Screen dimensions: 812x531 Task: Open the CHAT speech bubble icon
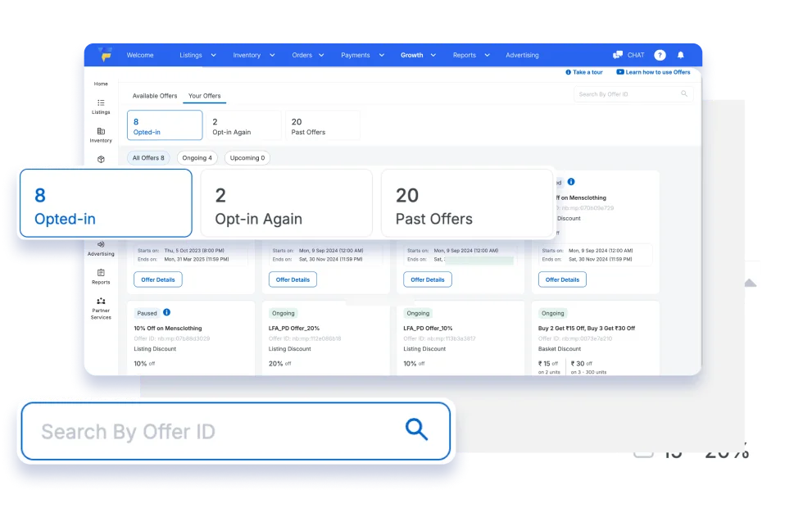pos(618,55)
